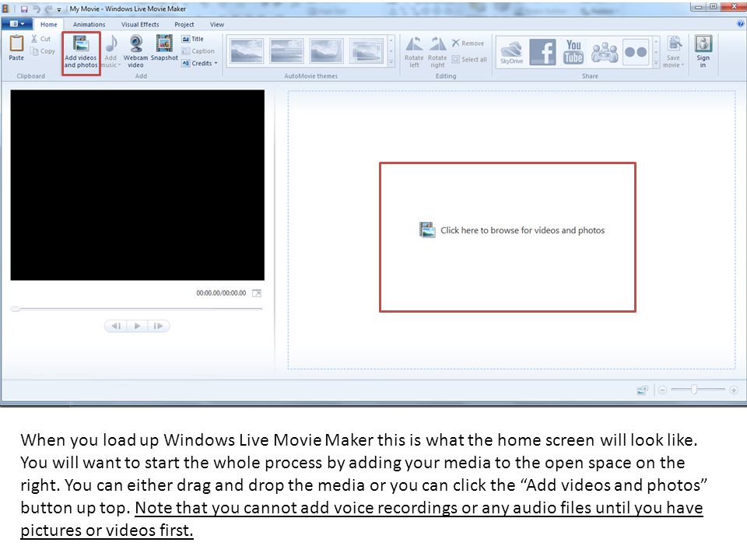747x560 pixels.
Task: Select the fourth AutoMovie theme thumbnail
Action: [x=366, y=51]
